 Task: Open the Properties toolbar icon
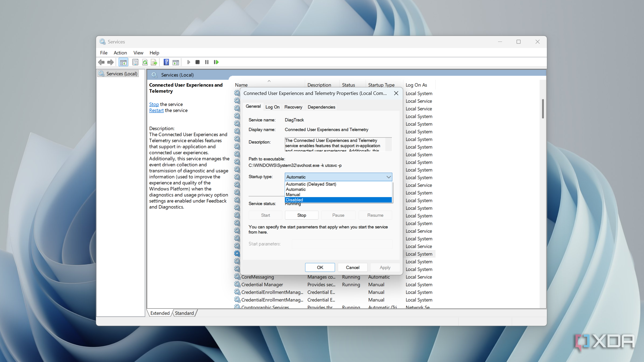click(x=135, y=62)
